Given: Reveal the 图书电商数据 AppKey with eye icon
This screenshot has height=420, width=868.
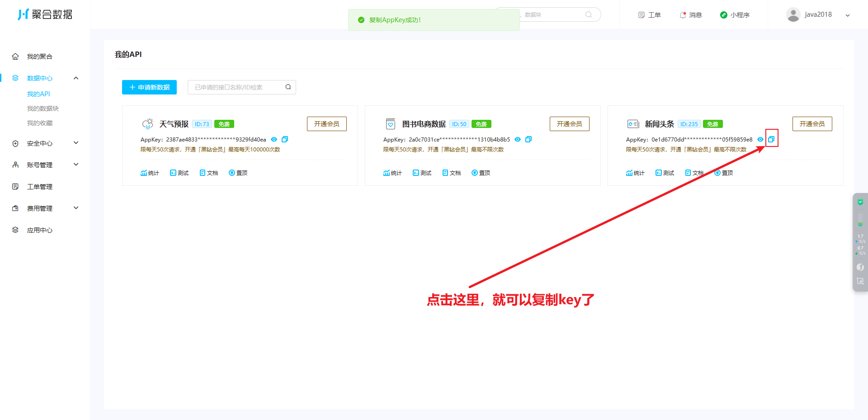Looking at the screenshot, I should [518, 139].
